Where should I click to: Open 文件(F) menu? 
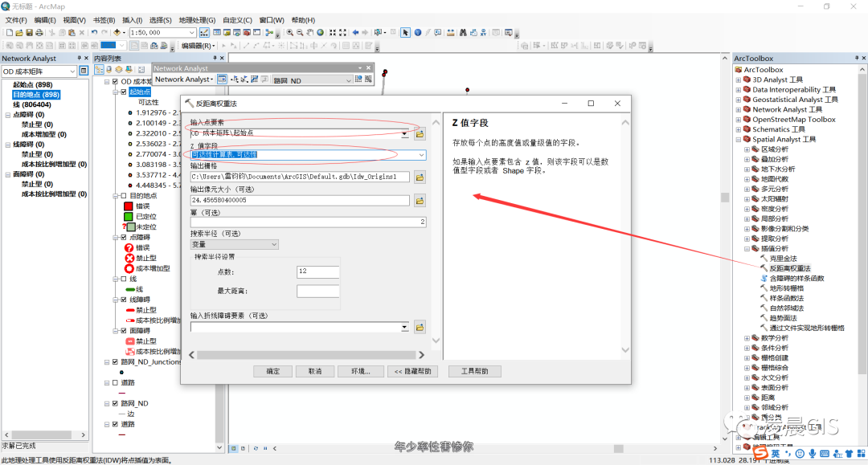(16, 20)
